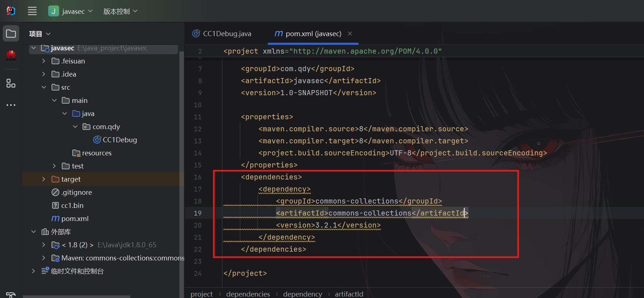Viewport: 644px width, 298px height.
Task: Click the Maven icon beside pom.xml in tree
Action: point(55,218)
